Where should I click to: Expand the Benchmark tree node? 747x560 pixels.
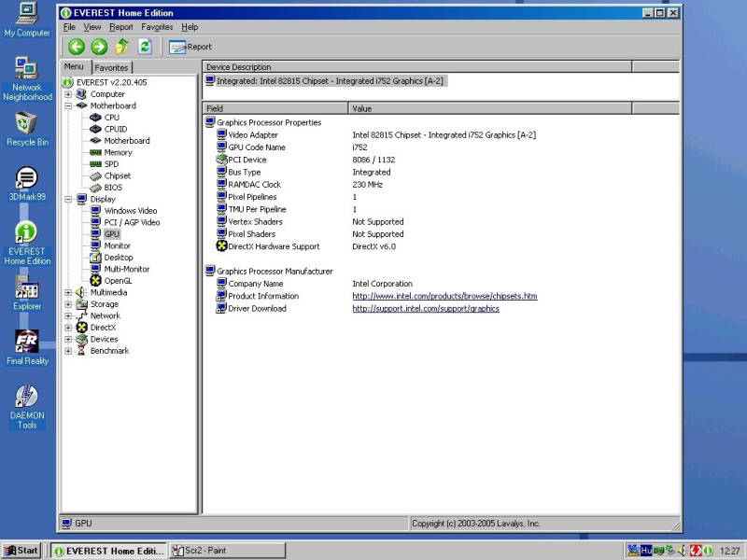tap(68, 351)
